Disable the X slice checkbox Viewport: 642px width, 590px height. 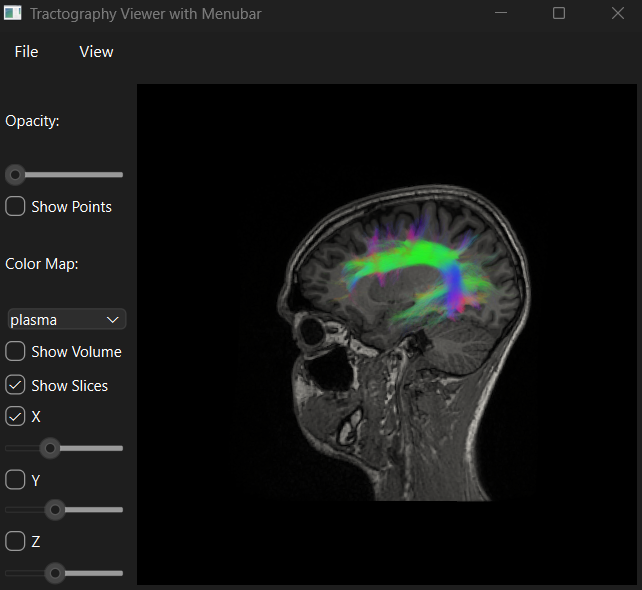tap(15, 416)
